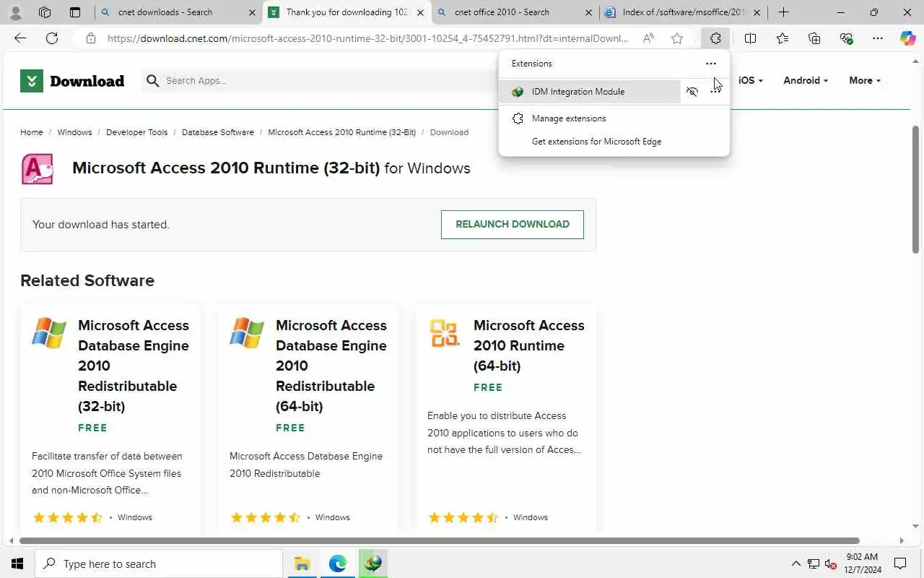Click the Microsoft Access 2010 Runtime (64-bit) icon
Image resolution: width=924 pixels, height=578 pixels.
click(x=444, y=333)
